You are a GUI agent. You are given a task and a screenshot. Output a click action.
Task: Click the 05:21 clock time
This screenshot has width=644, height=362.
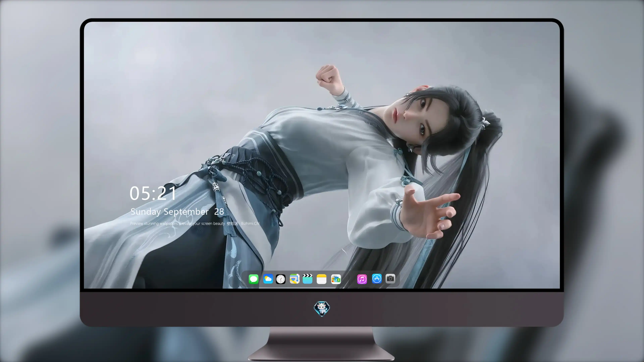tap(153, 193)
